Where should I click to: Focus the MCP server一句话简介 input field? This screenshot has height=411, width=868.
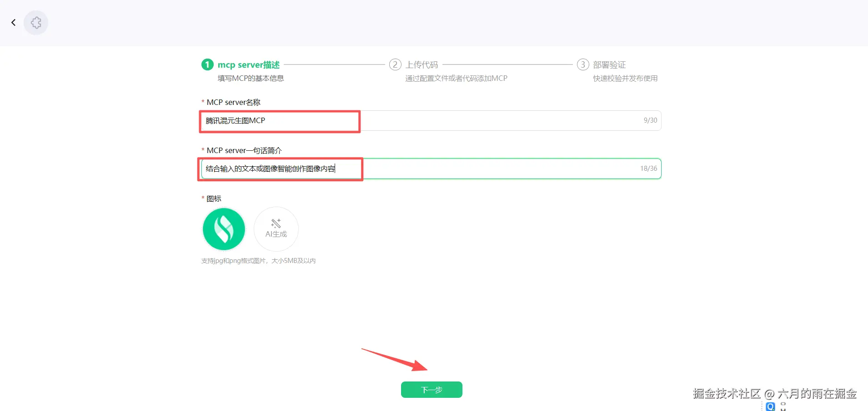pyautogui.click(x=431, y=168)
